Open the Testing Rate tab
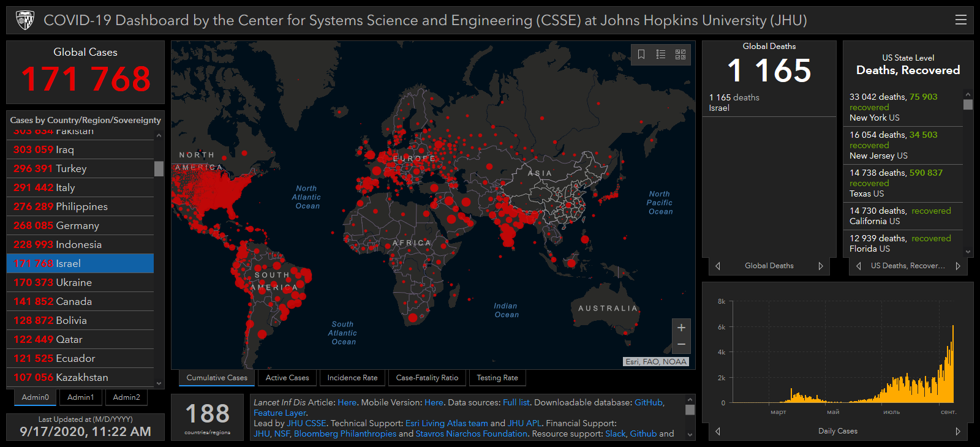The height and width of the screenshot is (447, 980). (x=497, y=378)
